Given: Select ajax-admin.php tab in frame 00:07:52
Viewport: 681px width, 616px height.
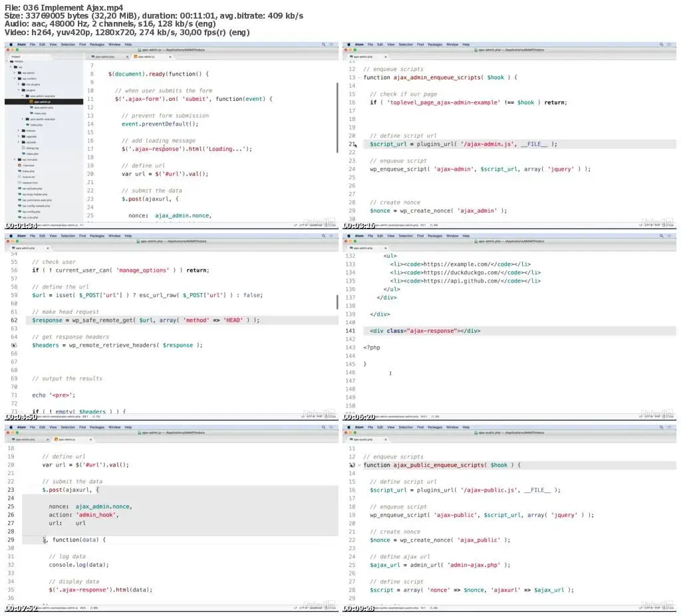Looking at the screenshot, I should [28, 440].
